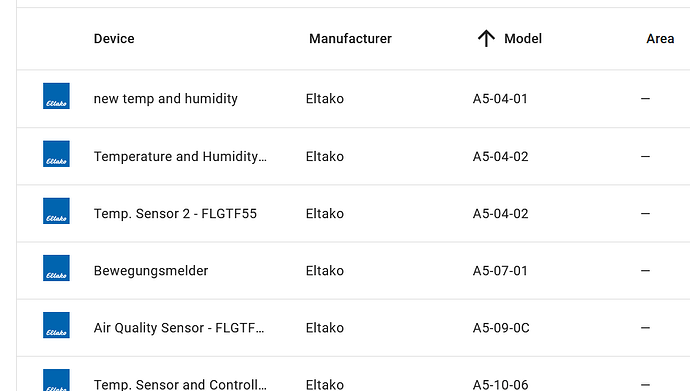The height and width of the screenshot is (391, 690).
Task: Open Temp. Sensor 2 - FLGTF55 device
Action: (175, 213)
